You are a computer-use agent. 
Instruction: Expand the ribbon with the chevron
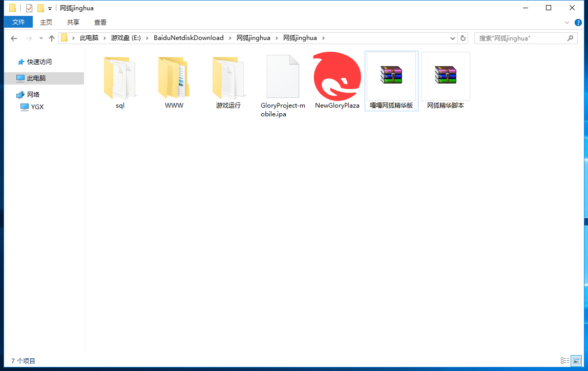click(x=566, y=23)
